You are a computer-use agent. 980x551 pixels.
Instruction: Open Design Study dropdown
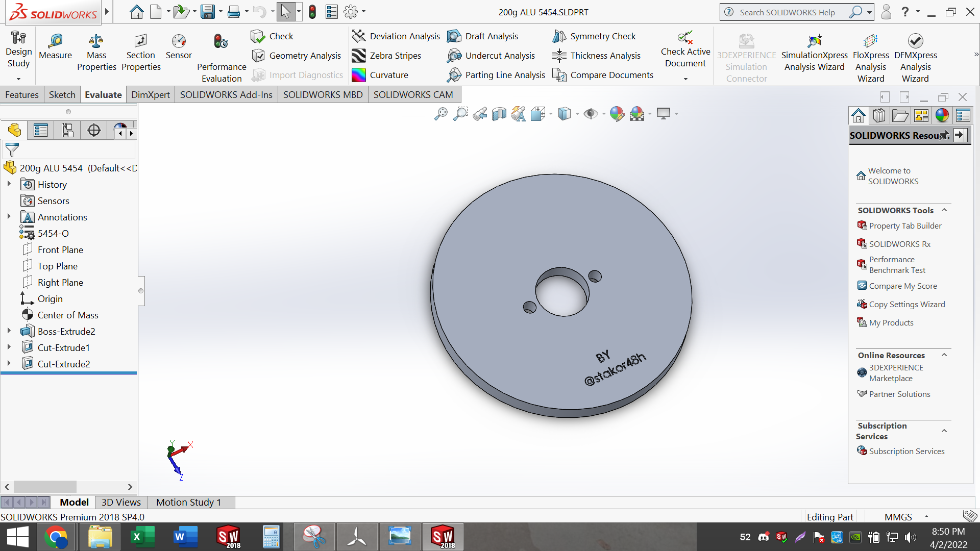point(18,79)
